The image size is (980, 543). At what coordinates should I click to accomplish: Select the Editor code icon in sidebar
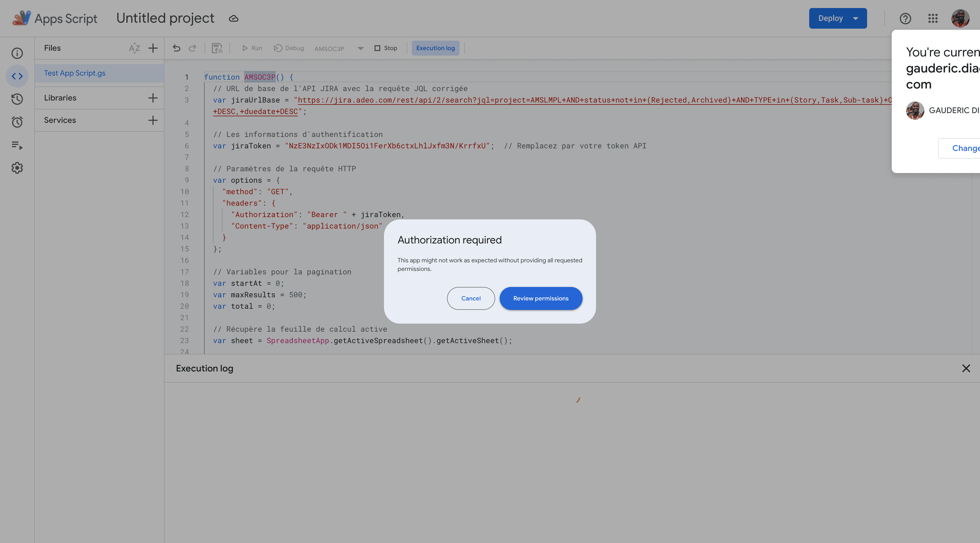(x=17, y=76)
